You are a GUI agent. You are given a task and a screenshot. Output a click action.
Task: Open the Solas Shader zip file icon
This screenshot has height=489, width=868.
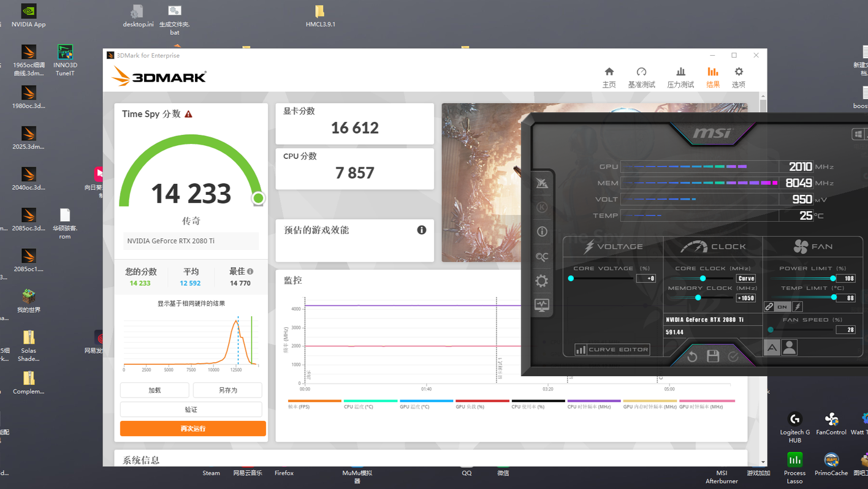(28, 346)
